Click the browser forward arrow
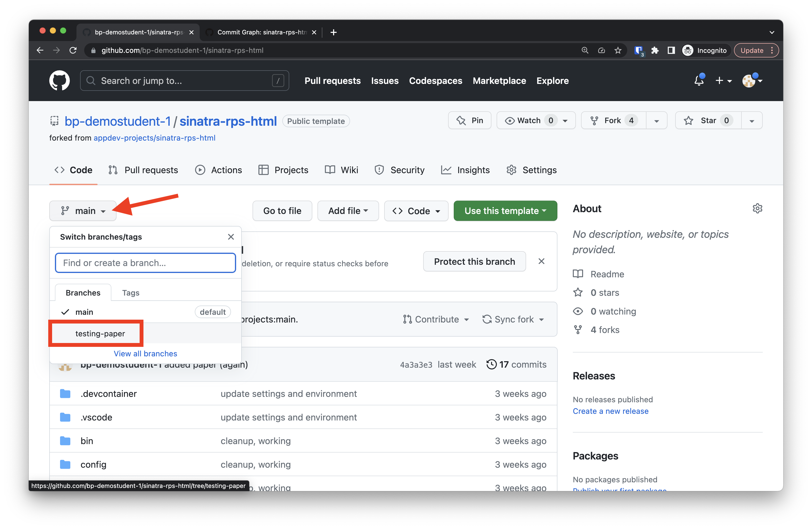 click(57, 51)
